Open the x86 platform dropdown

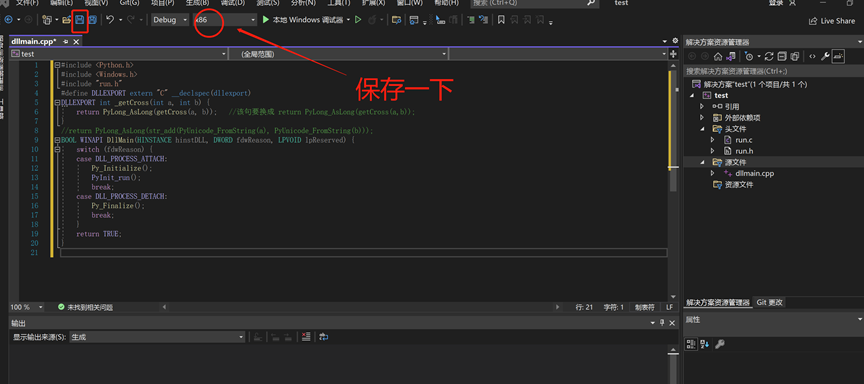point(225,20)
